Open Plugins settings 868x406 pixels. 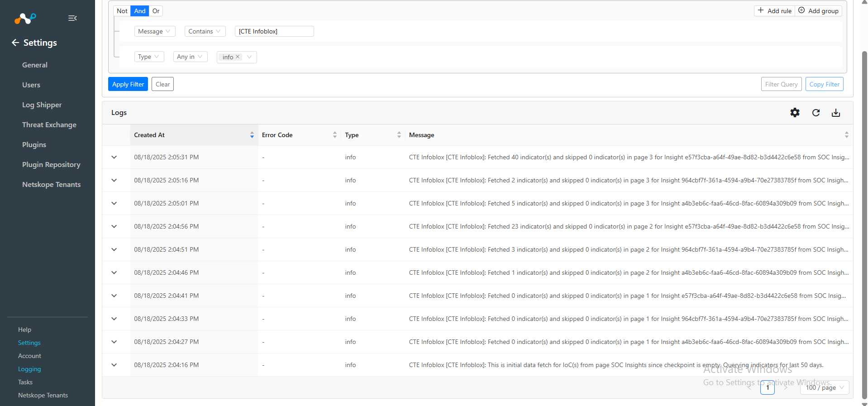point(34,144)
